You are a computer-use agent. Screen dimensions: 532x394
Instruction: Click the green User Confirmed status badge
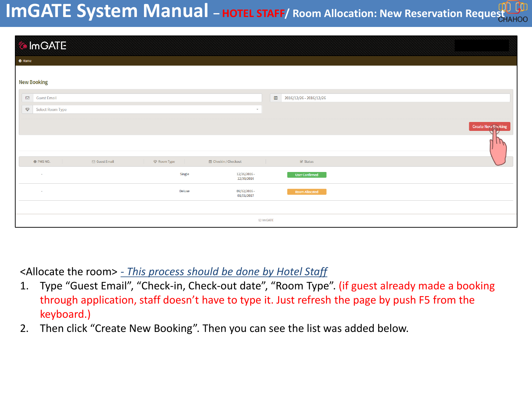tap(307, 174)
